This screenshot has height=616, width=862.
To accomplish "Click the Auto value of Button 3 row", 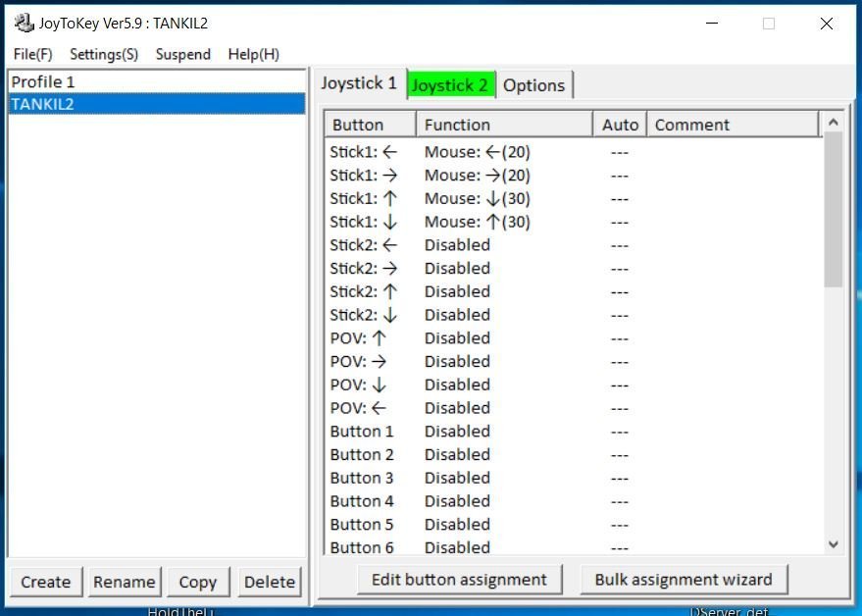I will click(x=620, y=478).
